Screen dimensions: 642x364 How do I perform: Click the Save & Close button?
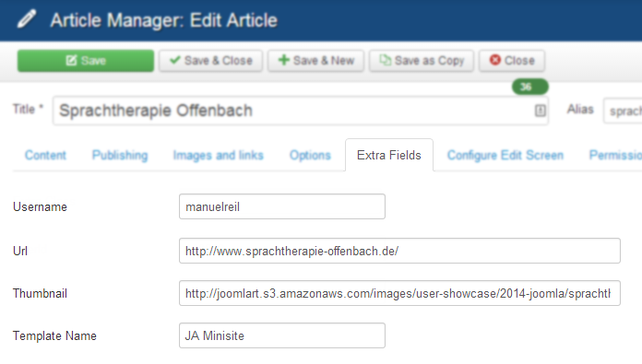click(211, 61)
